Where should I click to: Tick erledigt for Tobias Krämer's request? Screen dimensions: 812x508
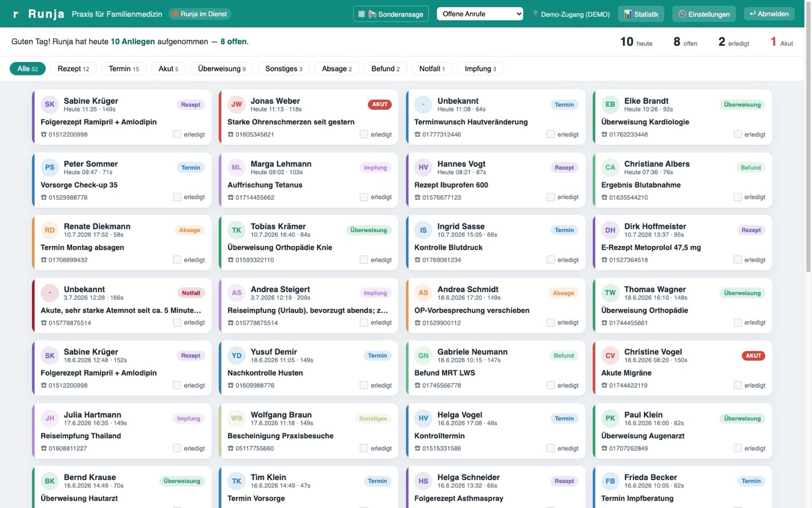point(364,260)
